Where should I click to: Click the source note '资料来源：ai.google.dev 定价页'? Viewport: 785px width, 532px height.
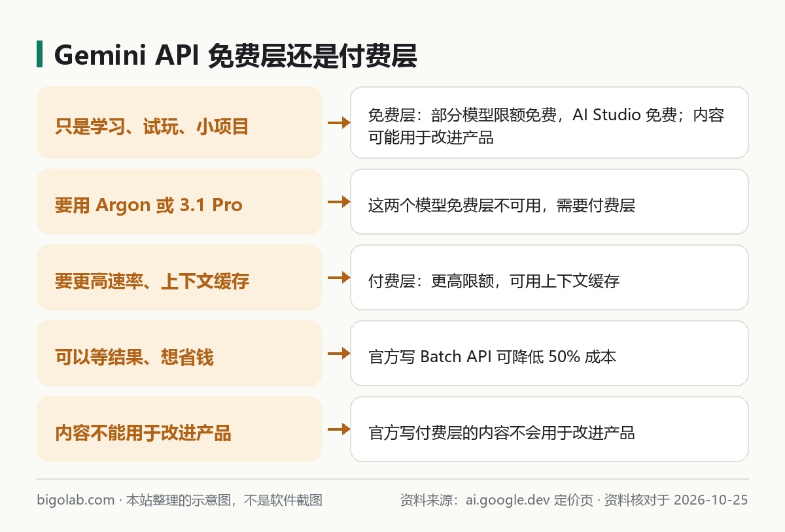[x=497, y=501]
